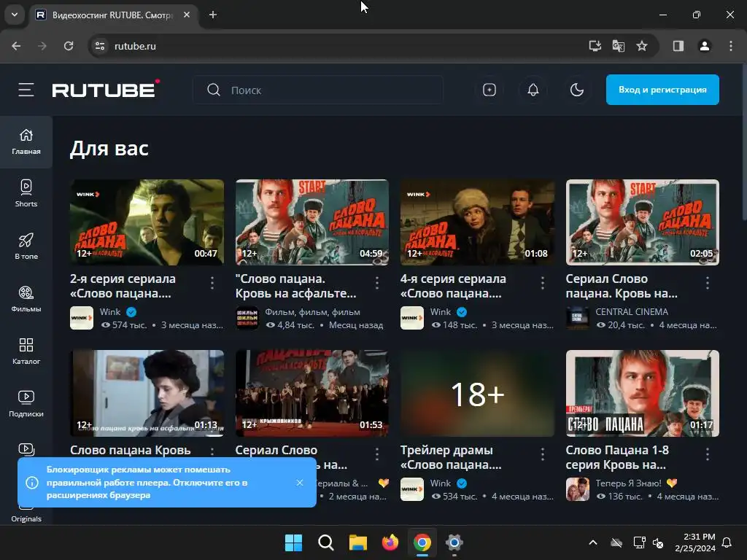Toggle dark theme moon icon
The image size is (747, 560).
coord(577,90)
